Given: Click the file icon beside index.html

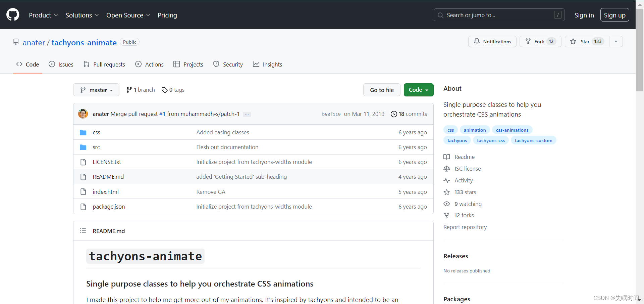Looking at the screenshot, I should click(83, 192).
